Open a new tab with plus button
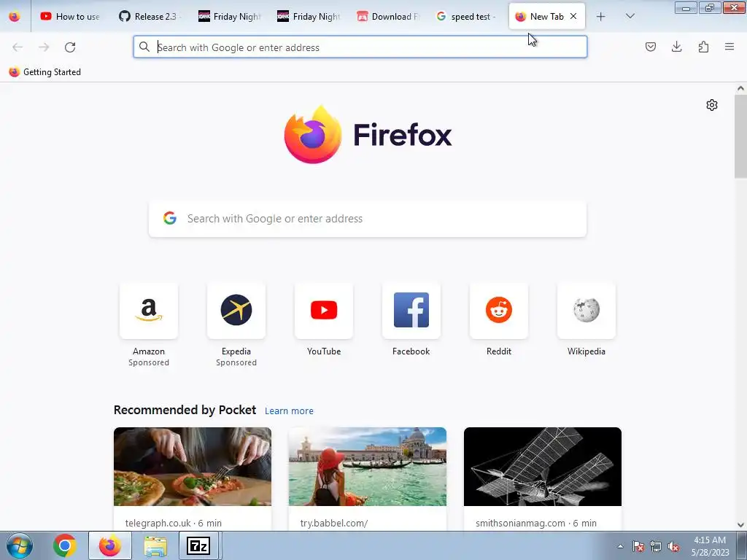This screenshot has width=747, height=560. 601,17
